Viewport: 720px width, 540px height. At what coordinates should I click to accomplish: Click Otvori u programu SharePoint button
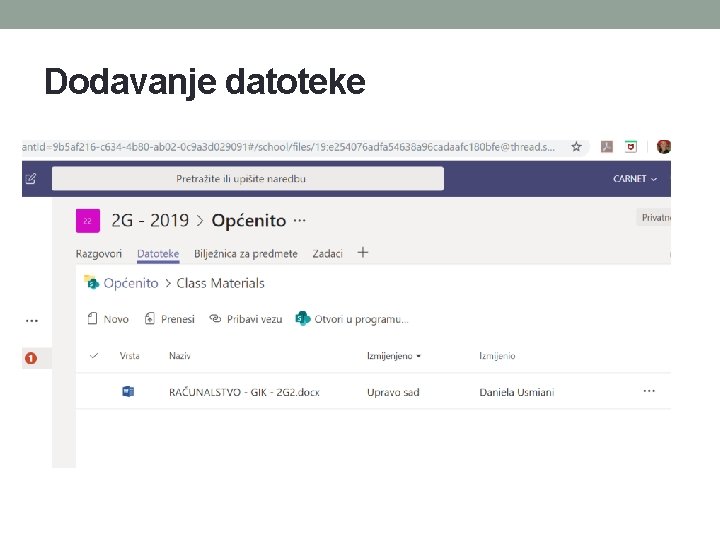[x=352, y=319]
